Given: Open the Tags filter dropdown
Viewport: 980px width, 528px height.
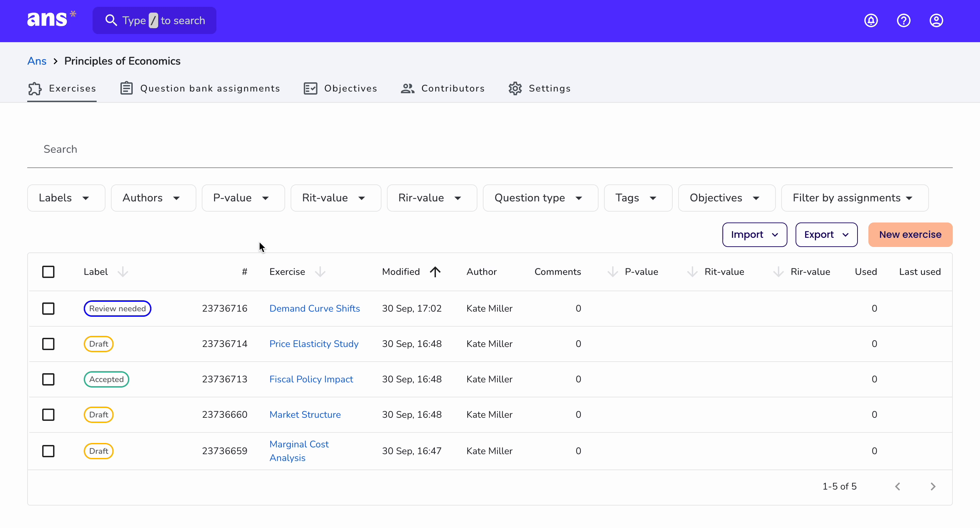Looking at the screenshot, I should (x=638, y=198).
